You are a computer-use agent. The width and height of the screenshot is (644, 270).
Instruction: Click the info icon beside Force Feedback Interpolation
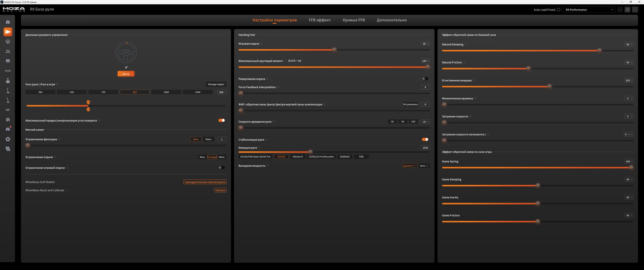point(278,87)
